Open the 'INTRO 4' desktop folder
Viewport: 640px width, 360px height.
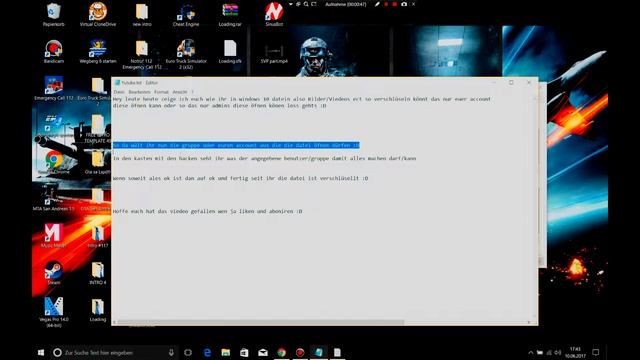coord(98,273)
